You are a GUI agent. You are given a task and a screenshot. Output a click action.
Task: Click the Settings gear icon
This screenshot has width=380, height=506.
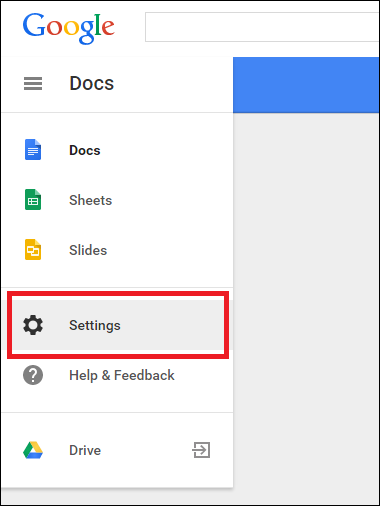[x=33, y=325]
